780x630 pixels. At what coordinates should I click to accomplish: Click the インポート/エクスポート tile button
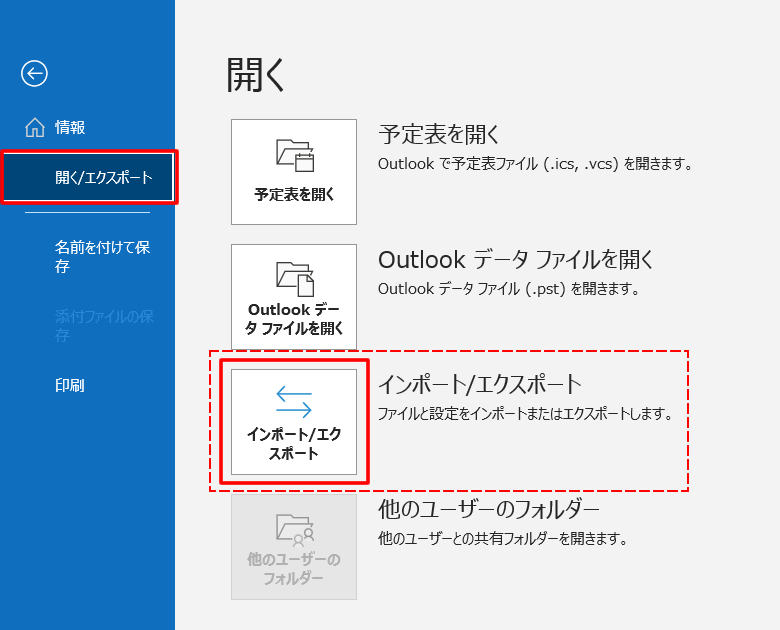tap(294, 421)
